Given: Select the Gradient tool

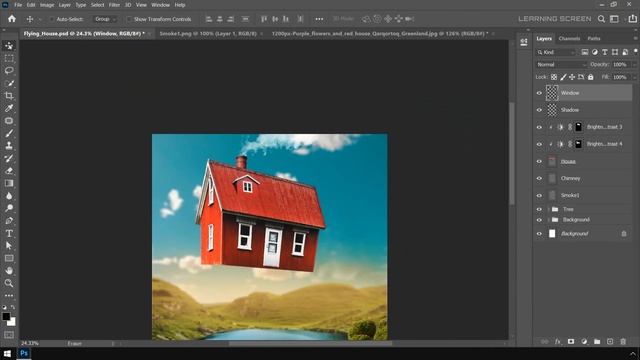Looking at the screenshot, I should pos(9,183).
